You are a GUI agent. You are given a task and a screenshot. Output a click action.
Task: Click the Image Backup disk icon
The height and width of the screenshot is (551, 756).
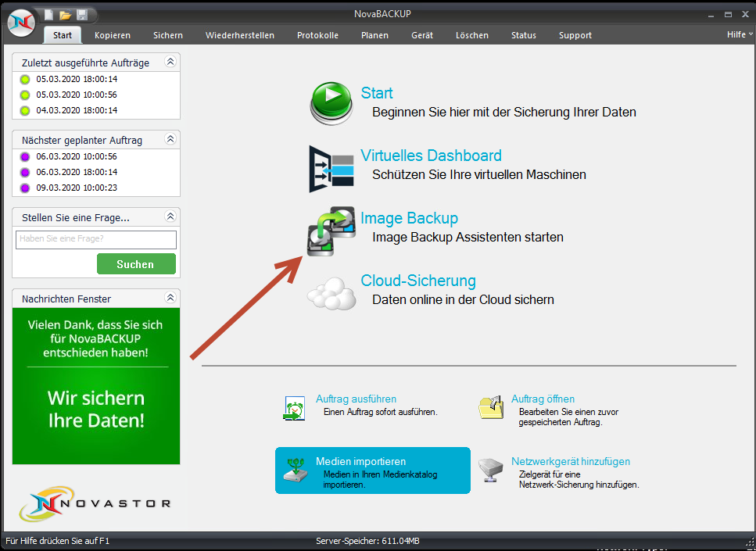point(331,231)
